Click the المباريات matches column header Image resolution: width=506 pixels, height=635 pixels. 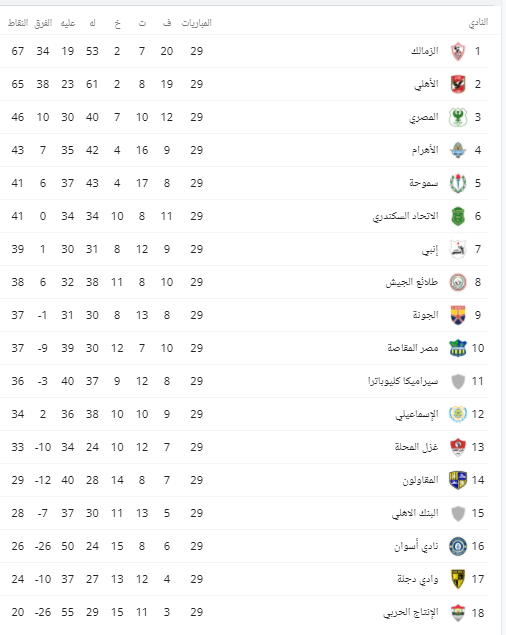196,23
